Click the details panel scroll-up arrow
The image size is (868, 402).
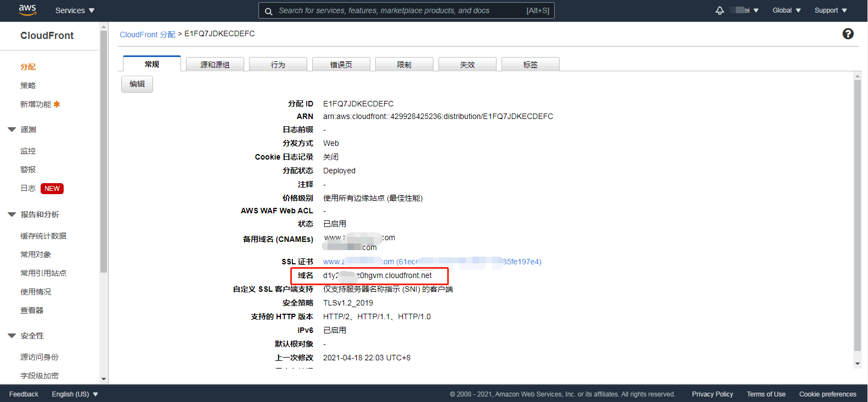(858, 76)
